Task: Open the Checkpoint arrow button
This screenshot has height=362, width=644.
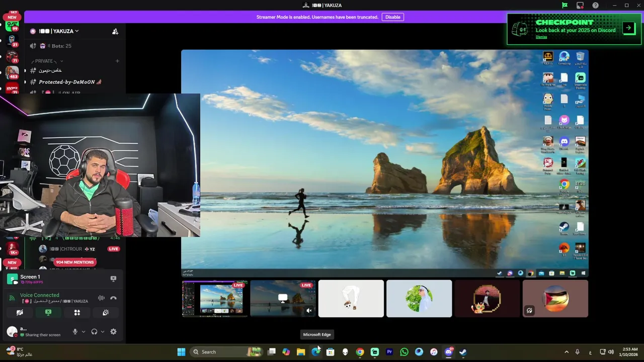Action: click(629, 28)
